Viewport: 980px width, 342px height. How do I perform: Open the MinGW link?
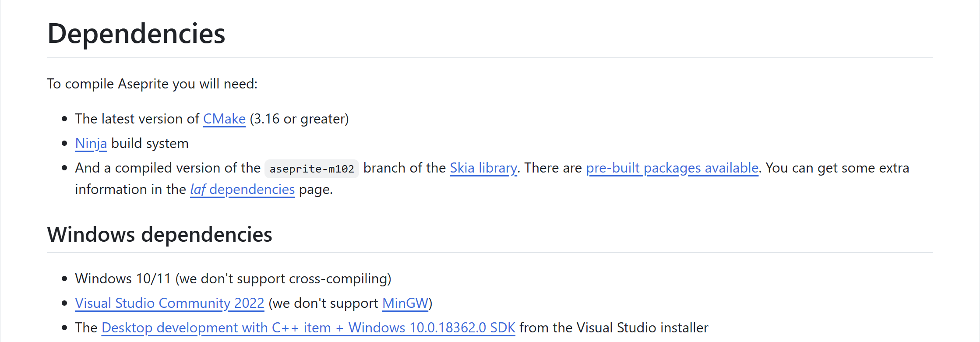click(x=405, y=303)
